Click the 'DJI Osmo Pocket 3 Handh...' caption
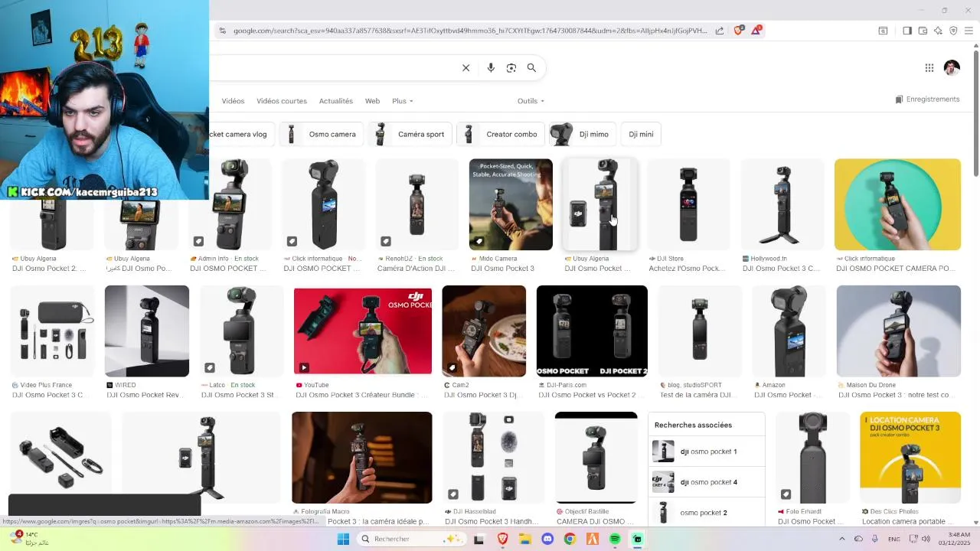 click(492, 522)
